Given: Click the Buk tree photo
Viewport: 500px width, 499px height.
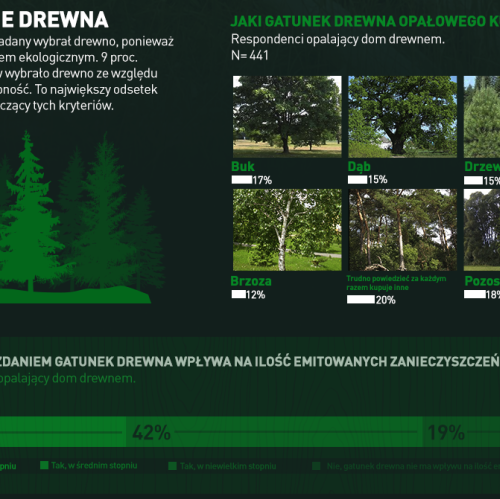Looking at the screenshot, I should pyautogui.click(x=287, y=117).
